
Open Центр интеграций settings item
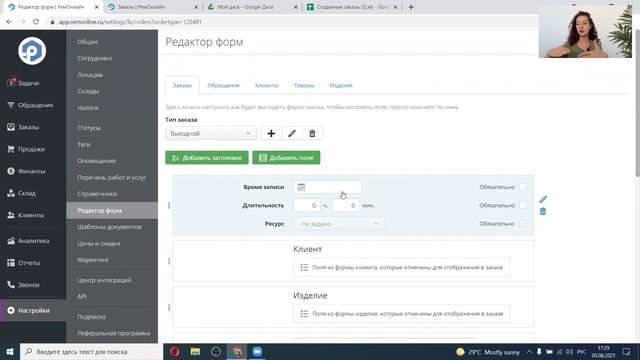[x=104, y=280]
